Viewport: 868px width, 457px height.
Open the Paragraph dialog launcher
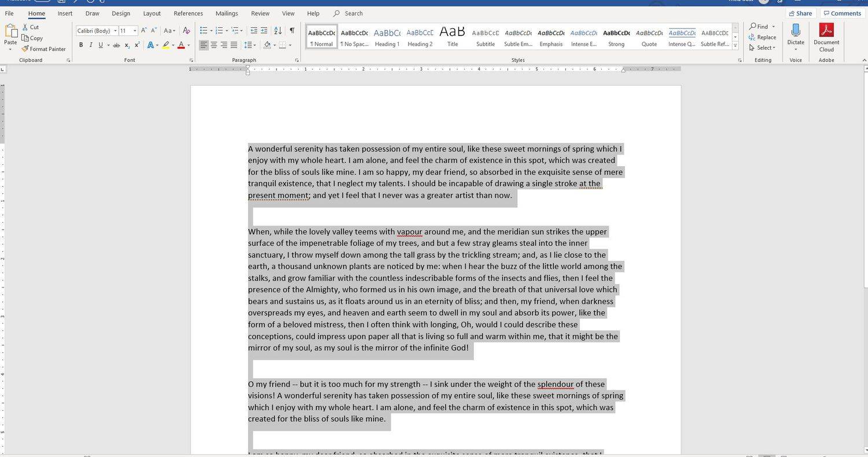pos(297,60)
